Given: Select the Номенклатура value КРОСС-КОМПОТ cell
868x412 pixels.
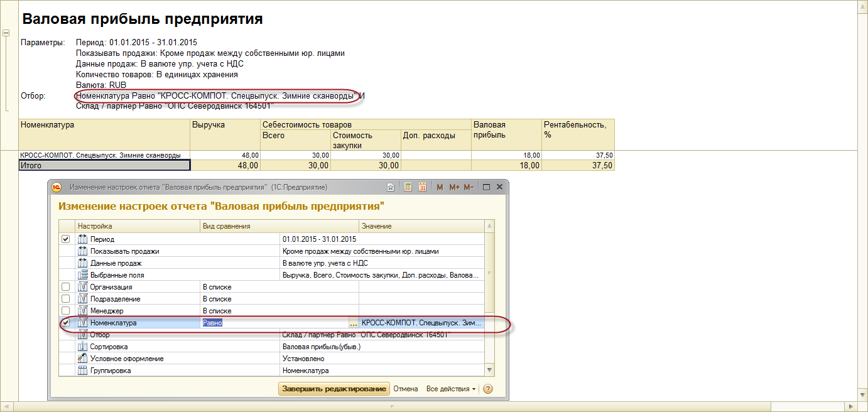Looking at the screenshot, I should point(421,323).
